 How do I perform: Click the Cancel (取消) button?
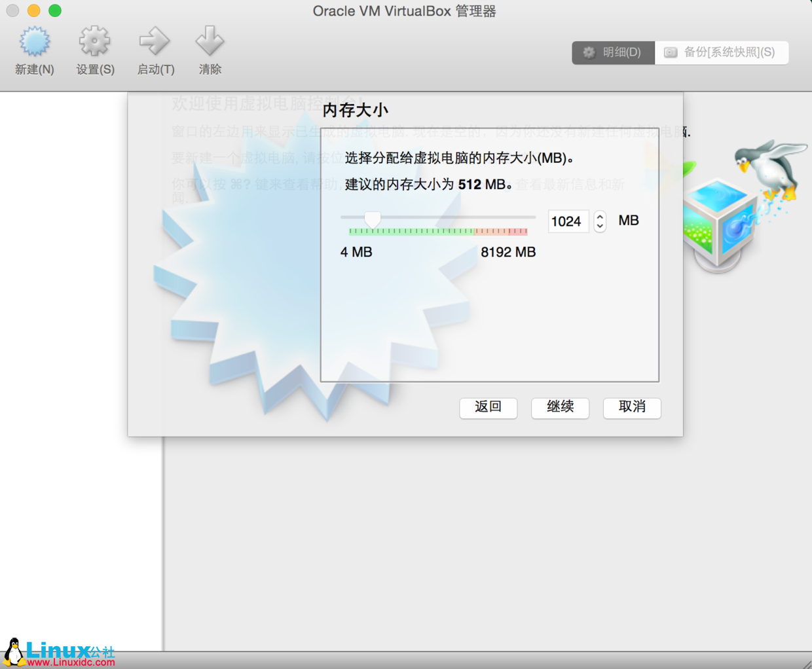point(632,407)
